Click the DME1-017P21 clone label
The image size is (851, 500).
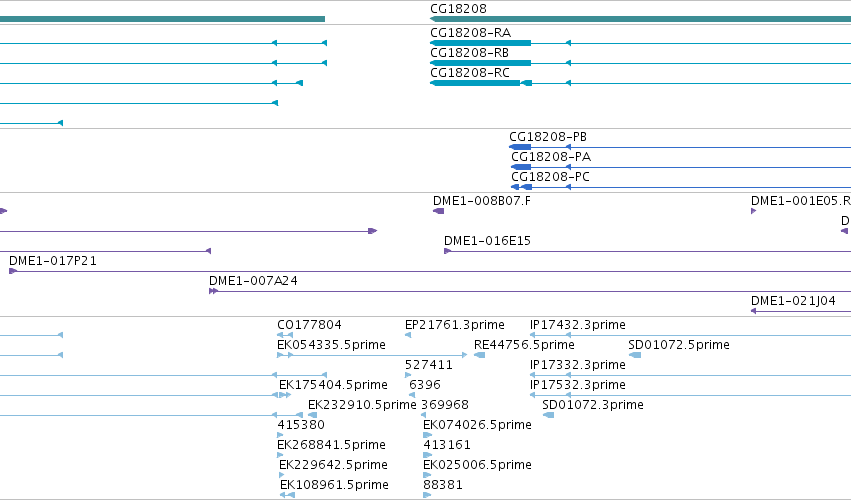[x=53, y=261]
